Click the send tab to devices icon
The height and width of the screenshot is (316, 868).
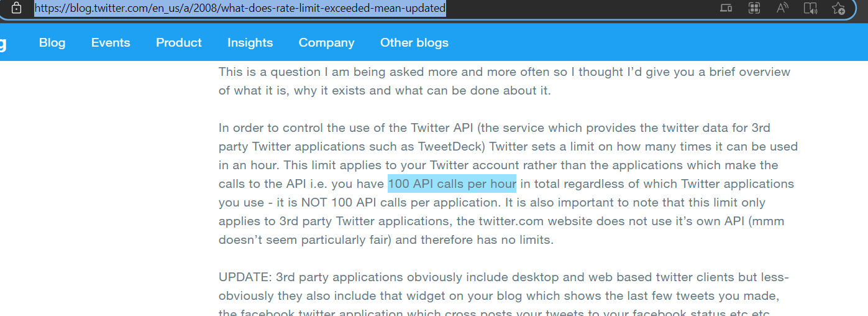pos(726,8)
